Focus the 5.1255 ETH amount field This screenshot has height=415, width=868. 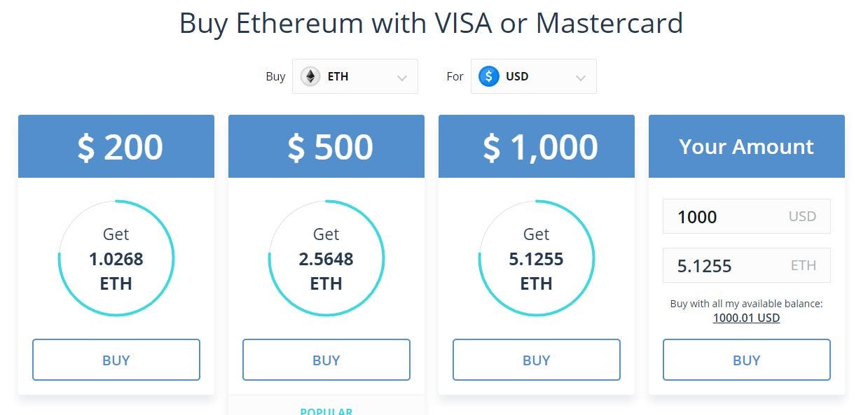click(747, 265)
